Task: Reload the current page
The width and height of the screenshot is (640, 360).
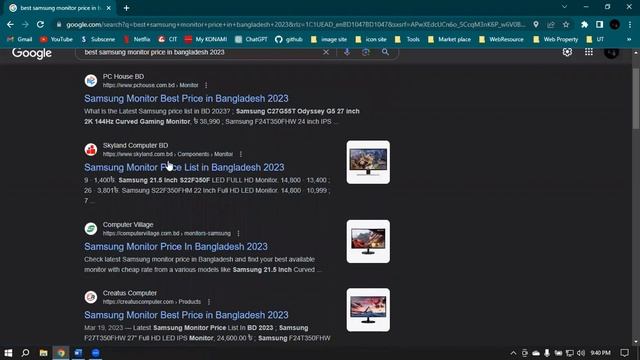Action: pos(40,24)
